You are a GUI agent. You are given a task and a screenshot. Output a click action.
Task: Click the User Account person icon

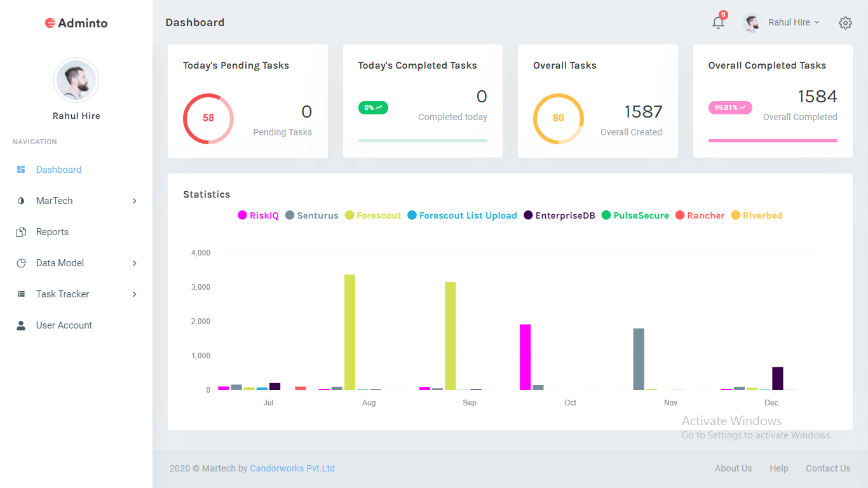21,325
